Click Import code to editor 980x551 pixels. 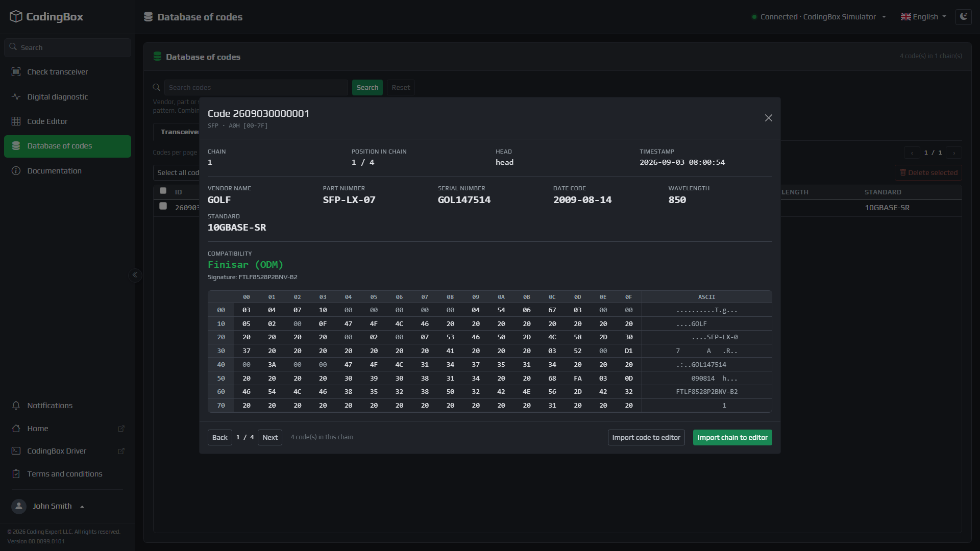646,438
